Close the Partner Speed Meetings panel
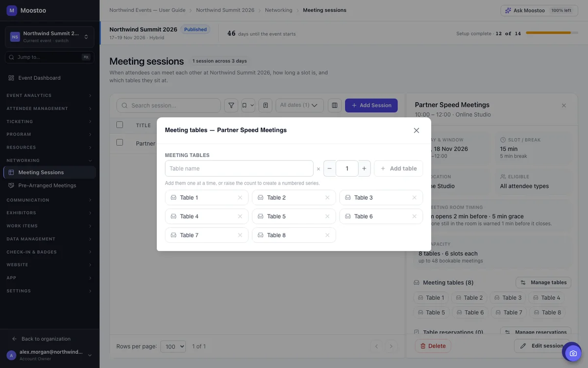Viewport: 588px width, 368px height. [x=564, y=105]
